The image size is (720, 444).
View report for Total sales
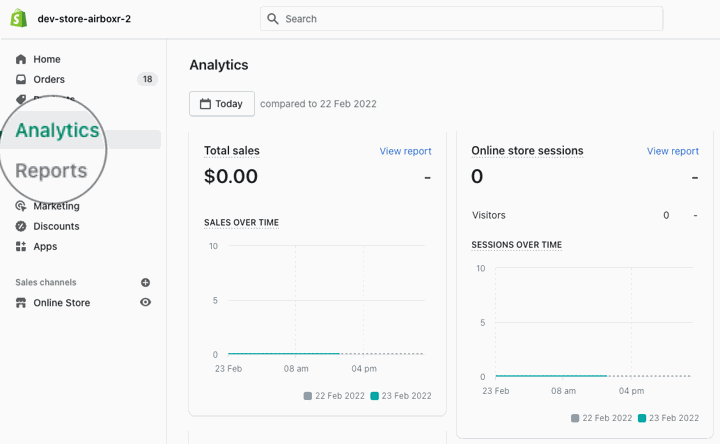(x=405, y=151)
